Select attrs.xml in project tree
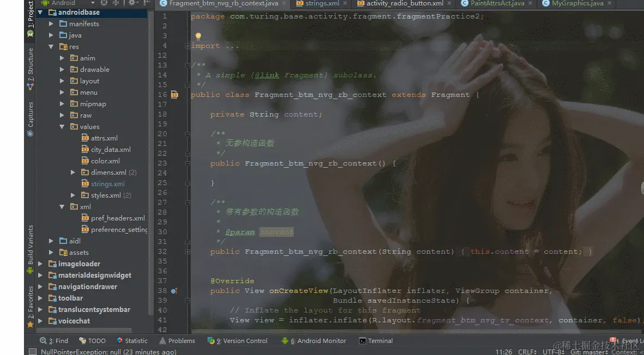 (x=99, y=138)
